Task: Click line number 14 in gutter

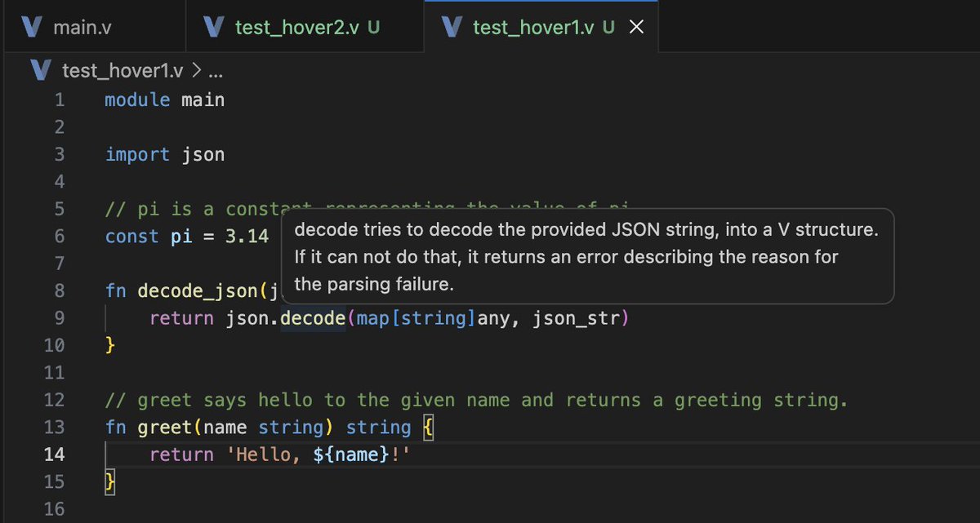Action: click(54, 454)
